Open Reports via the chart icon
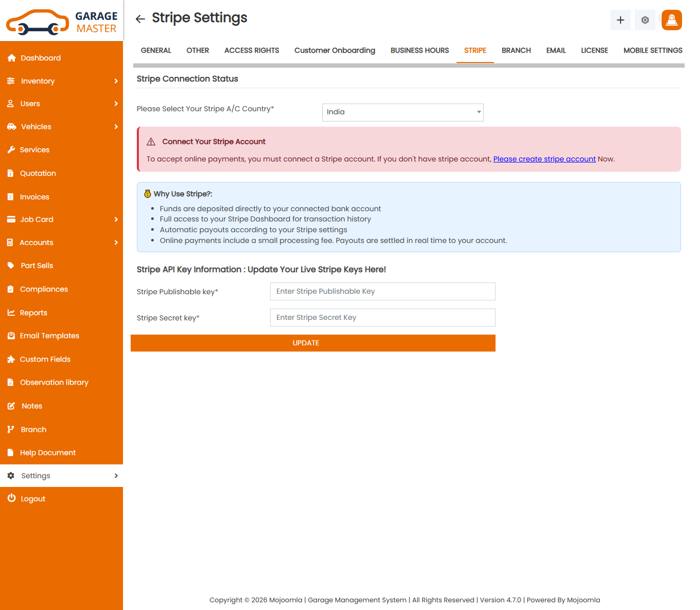This screenshot has height=610, width=700. (11, 312)
